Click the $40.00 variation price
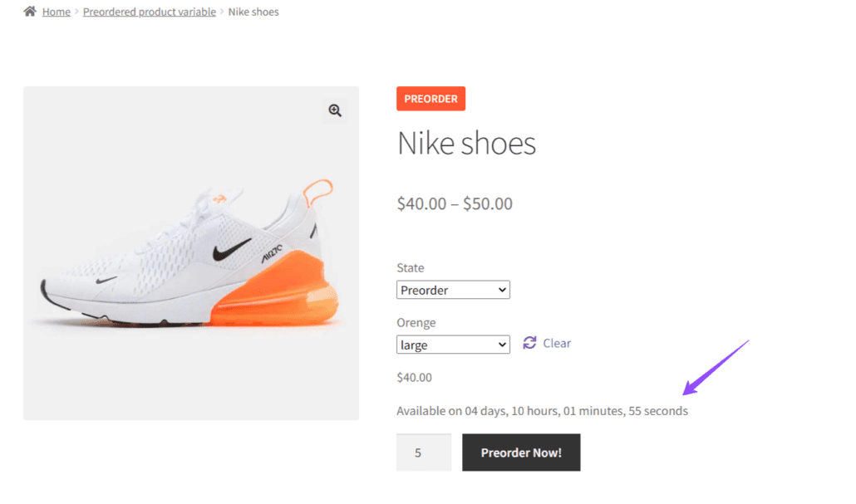The height and width of the screenshot is (504, 856). (x=415, y=378)
